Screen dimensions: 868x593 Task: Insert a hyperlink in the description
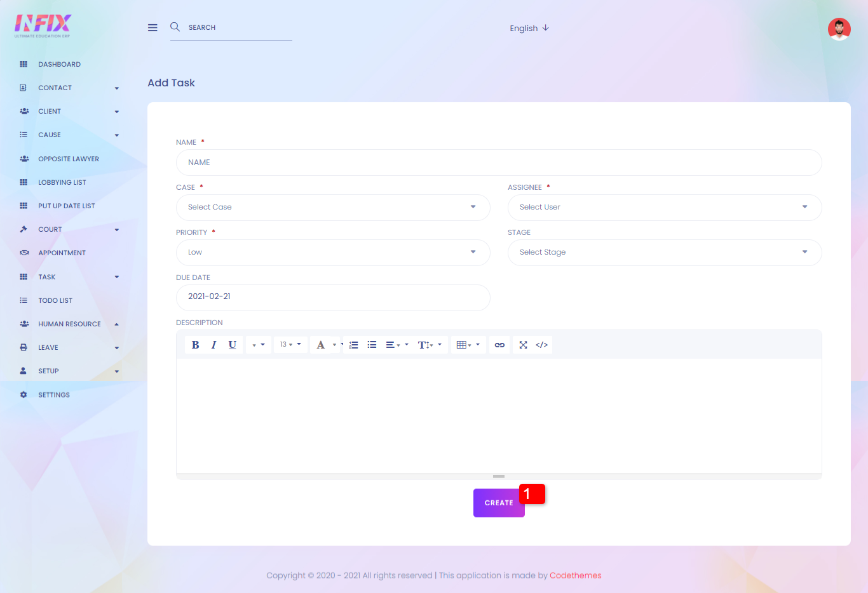(499, 345)
